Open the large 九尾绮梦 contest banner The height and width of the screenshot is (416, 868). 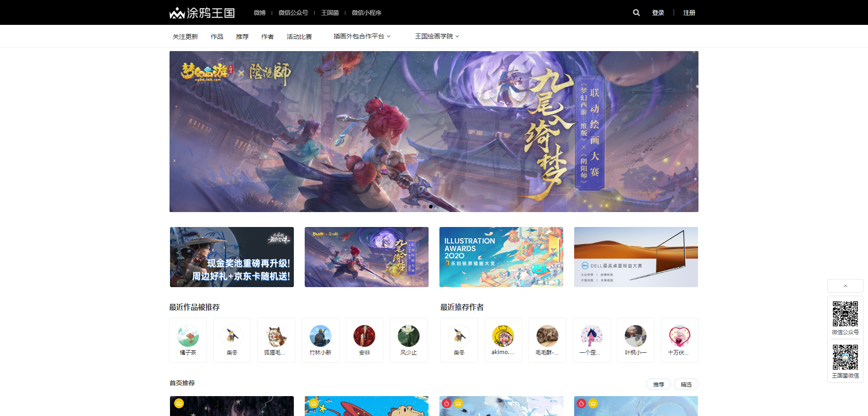(434, 132)
